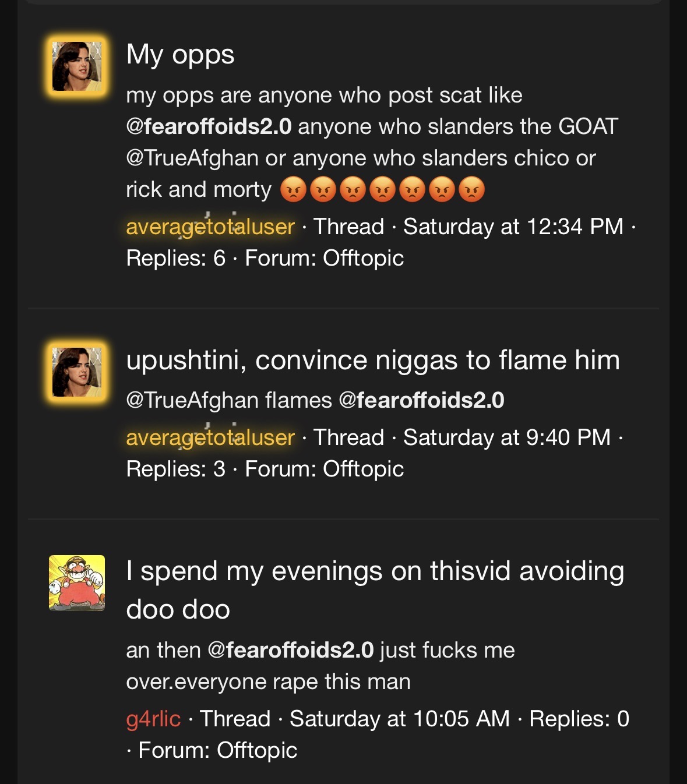Image resolution: width=687 pixels, height=784 pixels.
Task: Click the 'Saturday at 10:05 AM' timestamp
Action: point(400,719)
